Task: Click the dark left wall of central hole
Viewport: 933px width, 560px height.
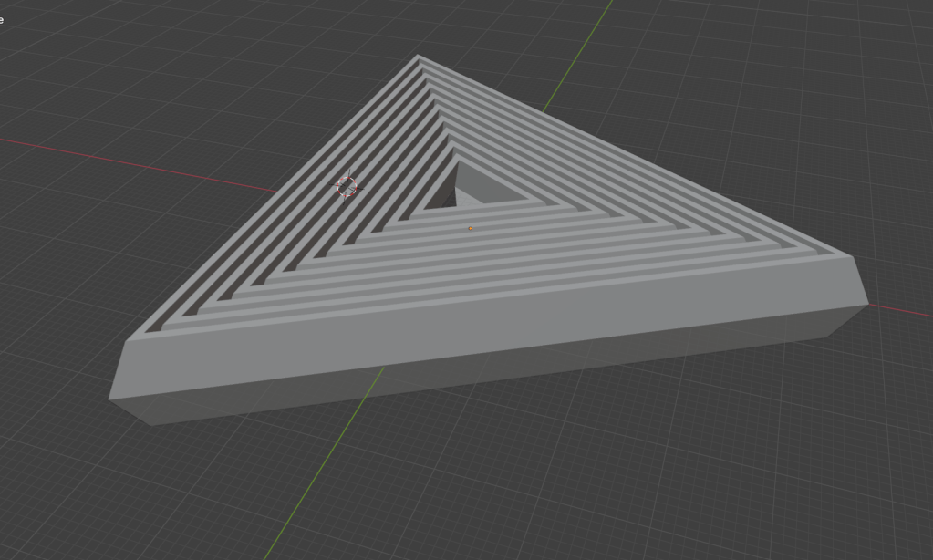Action: pyautogui.click(x=445, y=189)
